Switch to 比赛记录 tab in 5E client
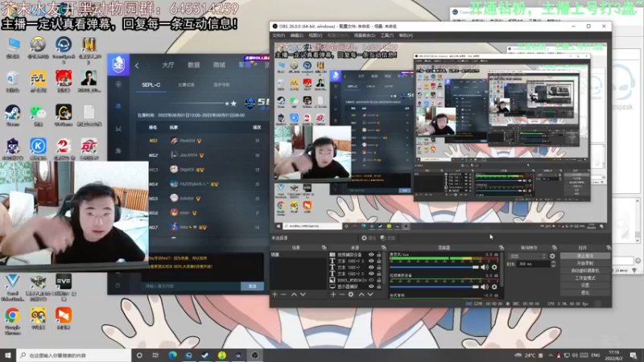Screen dimensions: 644x362 point(186,85)
